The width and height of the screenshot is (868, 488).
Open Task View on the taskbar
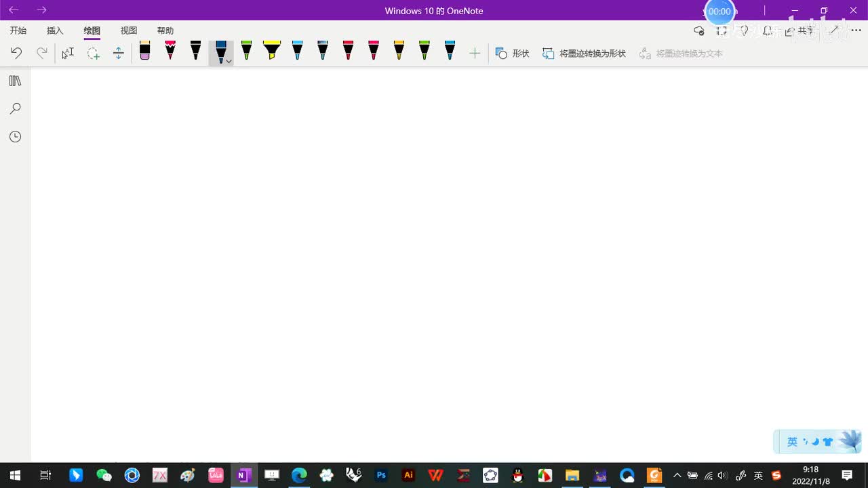point(45,475)
